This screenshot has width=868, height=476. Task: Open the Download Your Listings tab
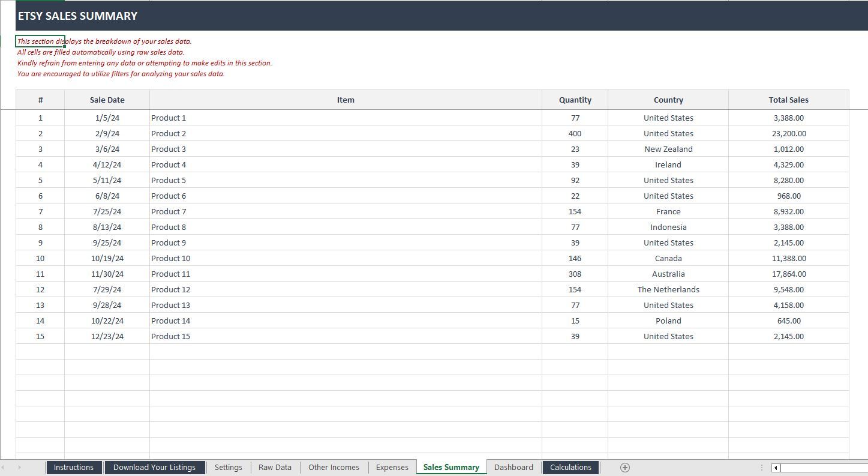154,468
